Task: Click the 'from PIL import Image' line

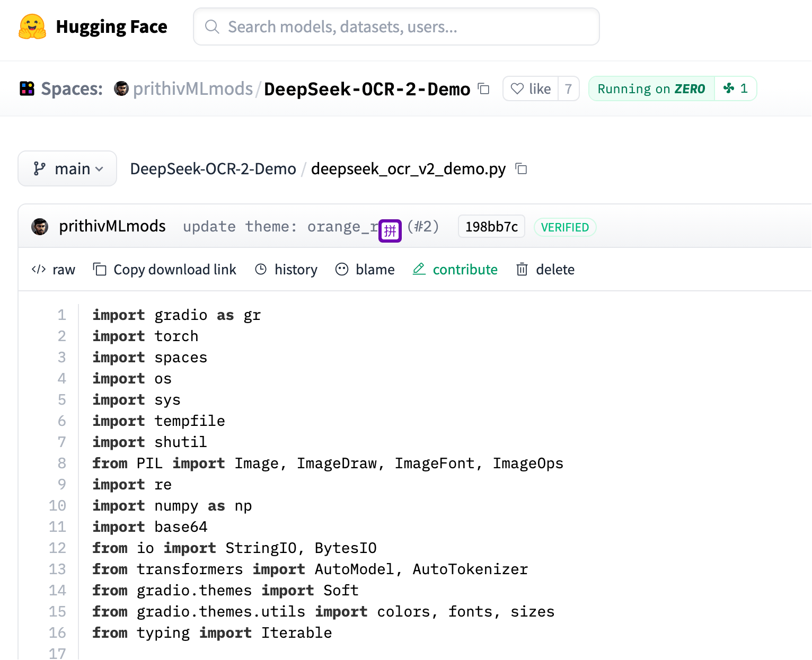Action: [x=328, y=463]
